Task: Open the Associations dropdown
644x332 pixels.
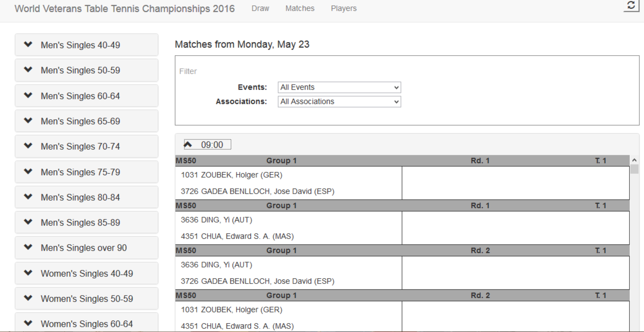Action: (339, 102)
